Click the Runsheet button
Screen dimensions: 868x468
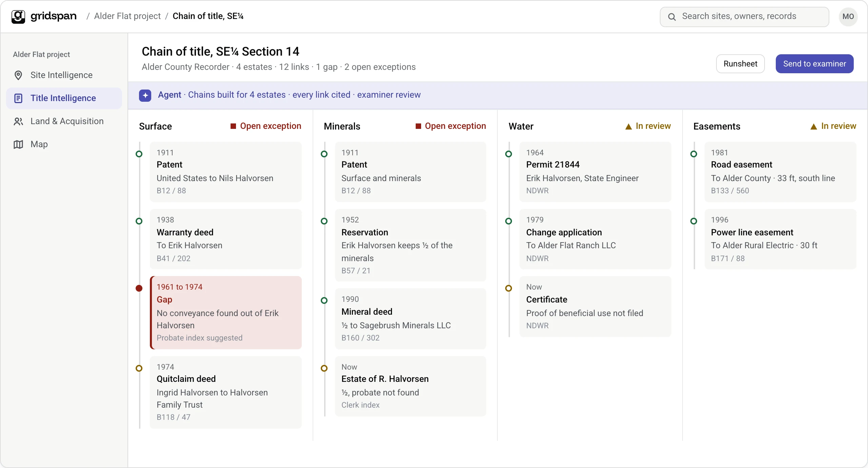click(x=740, y=64)
